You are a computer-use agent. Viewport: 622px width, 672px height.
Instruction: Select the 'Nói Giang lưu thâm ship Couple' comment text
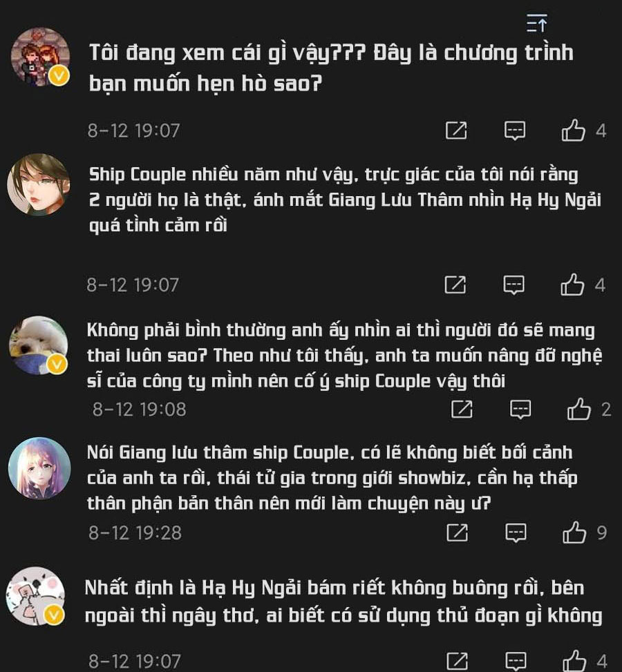(x=332, y=478)
